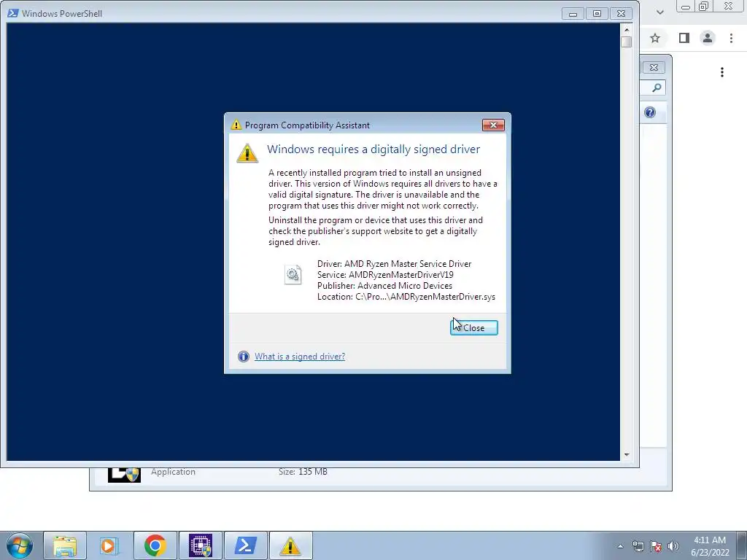Viewport: 747px width, 560px height.
Task: Click the PowerShell vertical scrollbar thumb
Action: [627, 42]
